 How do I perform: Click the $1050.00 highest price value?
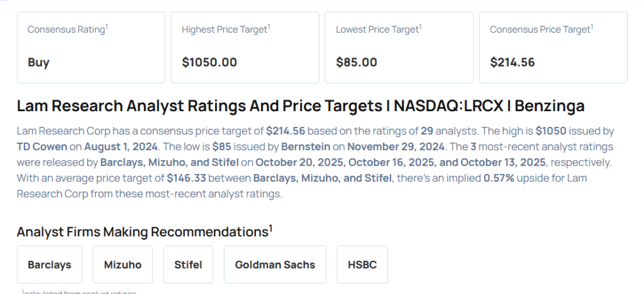209,62
